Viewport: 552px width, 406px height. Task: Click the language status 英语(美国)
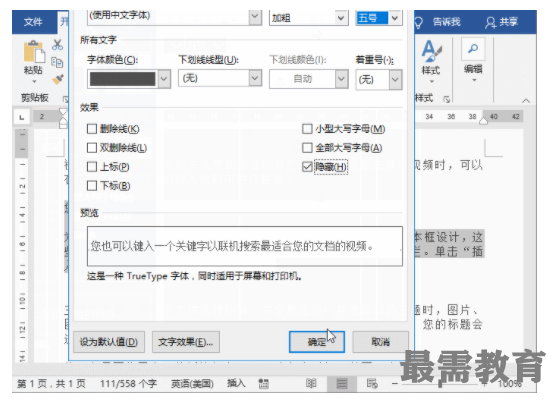[192, 383]
